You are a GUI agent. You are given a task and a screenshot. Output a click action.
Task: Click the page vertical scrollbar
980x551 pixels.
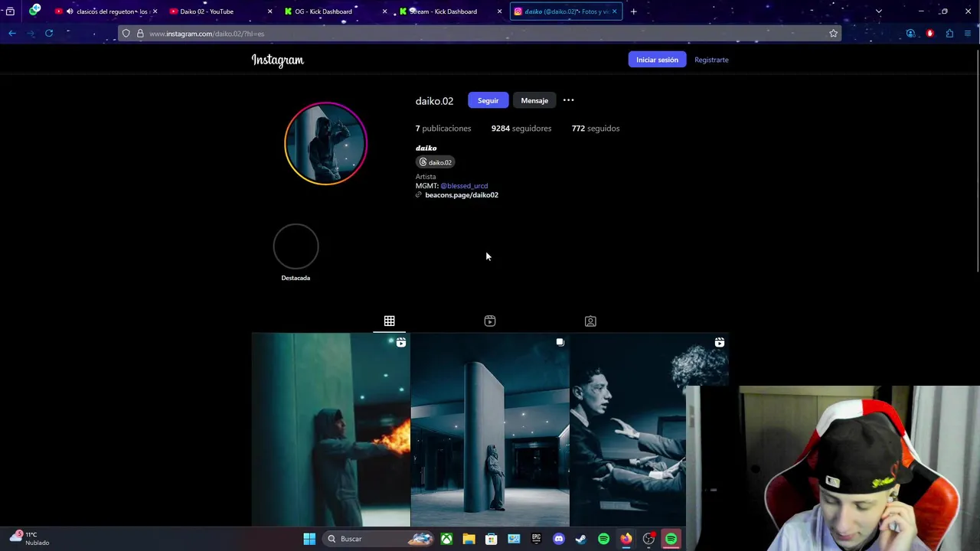point(977,161)
